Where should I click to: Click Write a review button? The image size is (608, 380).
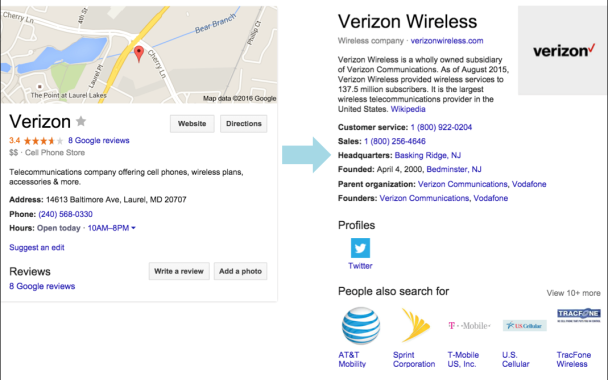tap(179, 271)
